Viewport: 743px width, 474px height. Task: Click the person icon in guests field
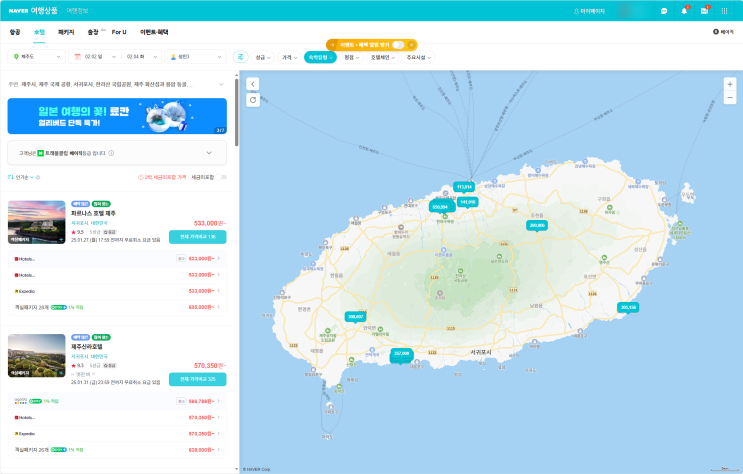(173, 57)
